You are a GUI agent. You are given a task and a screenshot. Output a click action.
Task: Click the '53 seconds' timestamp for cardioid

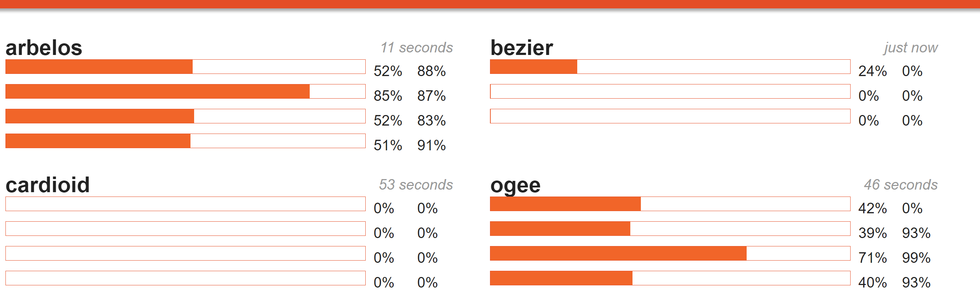pos(416,185)
